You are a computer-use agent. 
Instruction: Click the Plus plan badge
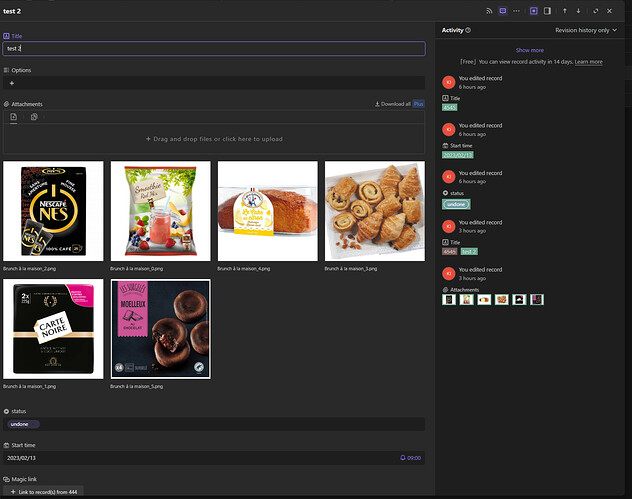419,104
